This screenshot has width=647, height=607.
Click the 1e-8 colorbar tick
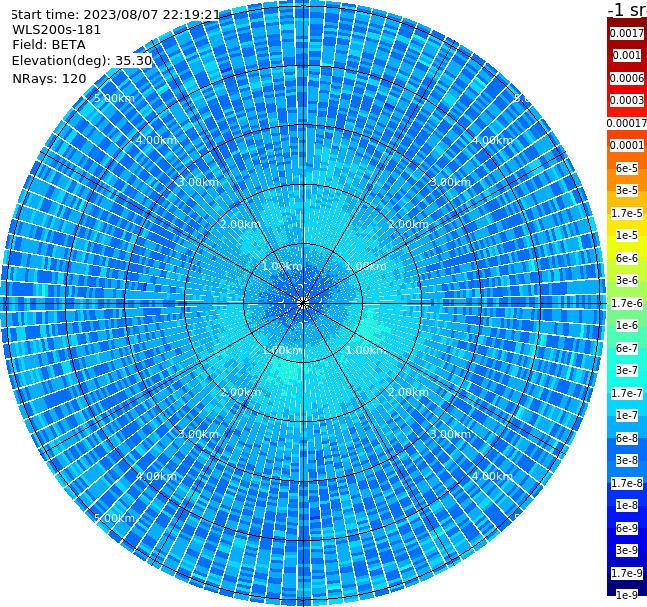pyautogui.click(x=627, y=505)
